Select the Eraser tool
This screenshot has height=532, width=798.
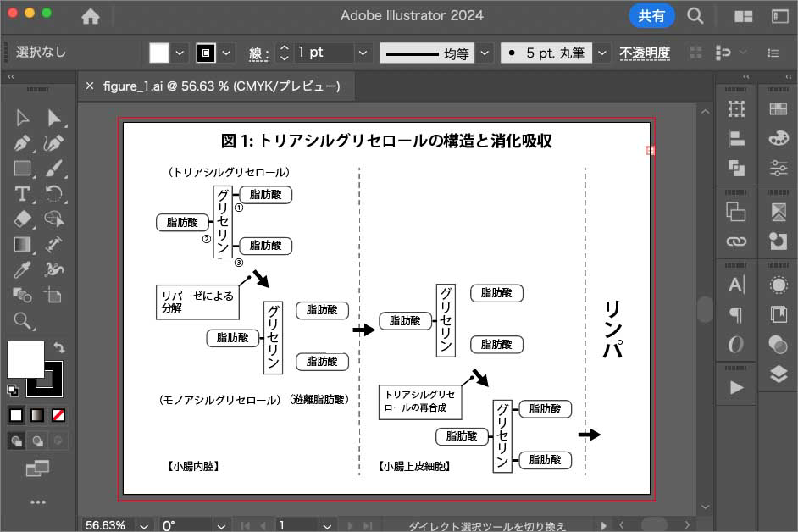point(21,219)
